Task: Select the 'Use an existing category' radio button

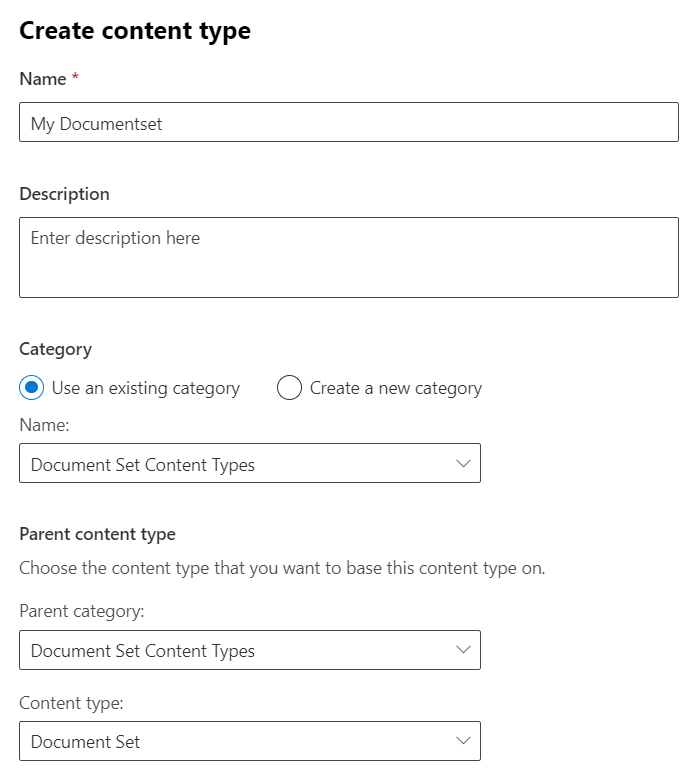Action: [32, 388]
